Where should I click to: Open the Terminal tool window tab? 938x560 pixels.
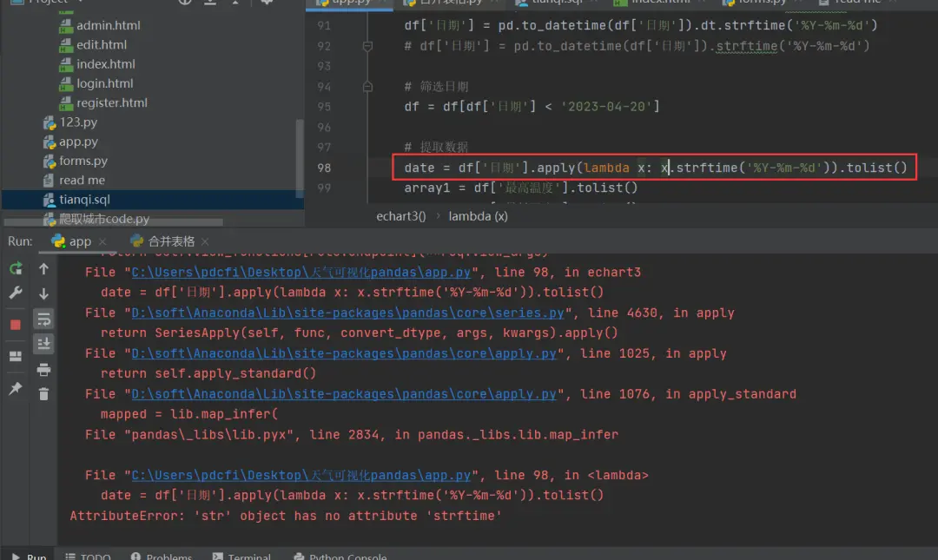(x=241, y=556)
